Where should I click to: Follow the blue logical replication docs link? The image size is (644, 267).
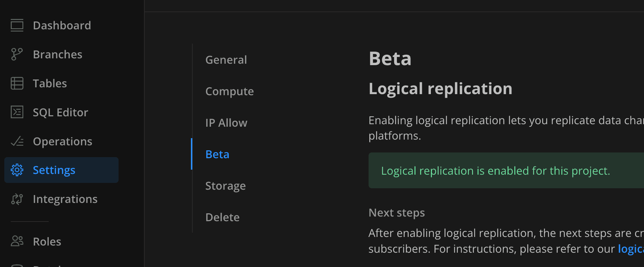[630, 249]
